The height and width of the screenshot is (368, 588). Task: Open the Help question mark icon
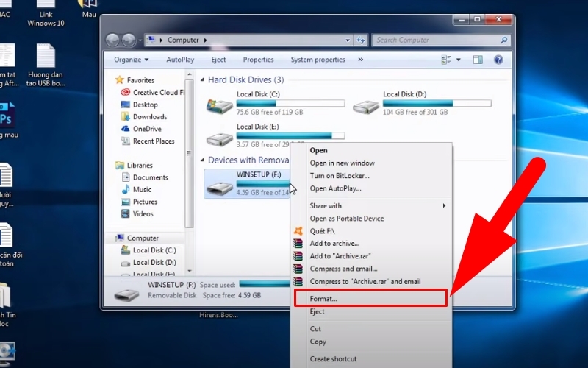pyautogui.click(x=498, y=60)
